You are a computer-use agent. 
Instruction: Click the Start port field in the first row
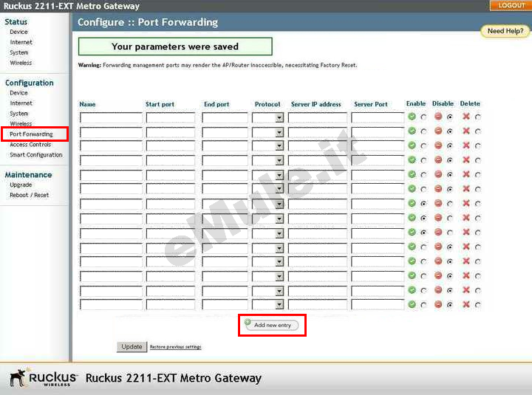171,118
